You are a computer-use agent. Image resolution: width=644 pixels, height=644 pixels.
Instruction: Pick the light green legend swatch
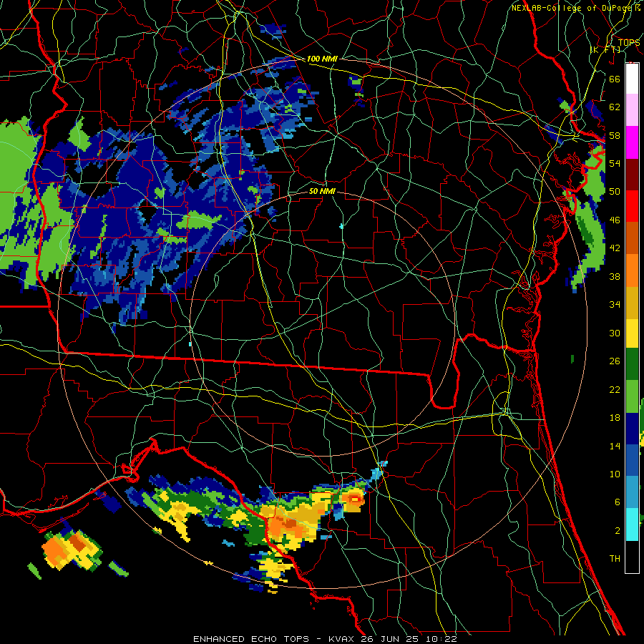point(632,397)
